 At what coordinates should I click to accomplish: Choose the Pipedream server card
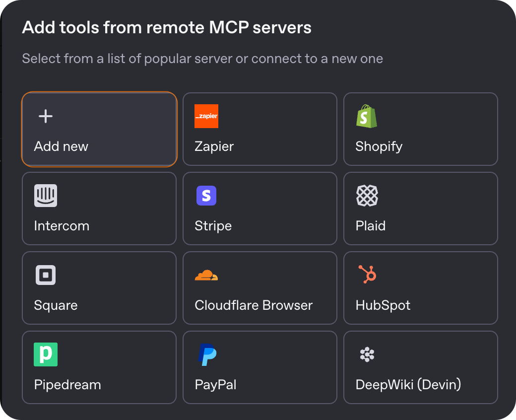[x=99, y=367]
